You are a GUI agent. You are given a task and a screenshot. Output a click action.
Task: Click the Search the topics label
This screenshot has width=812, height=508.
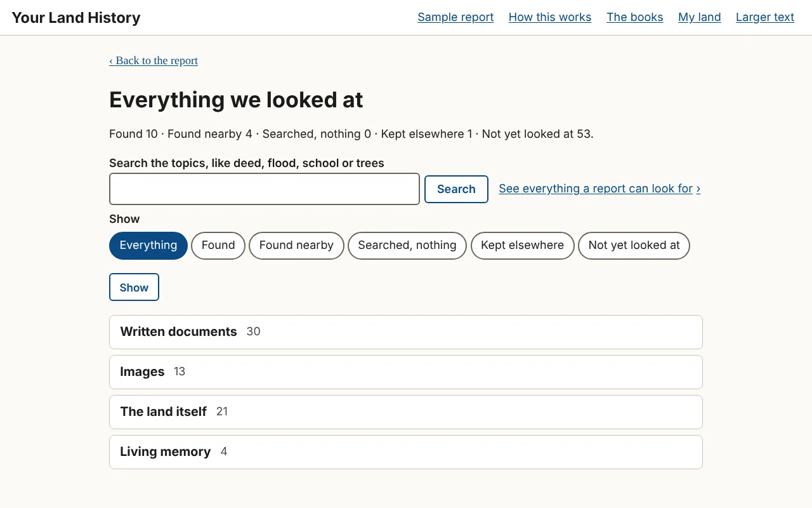[x=247, y=163]
